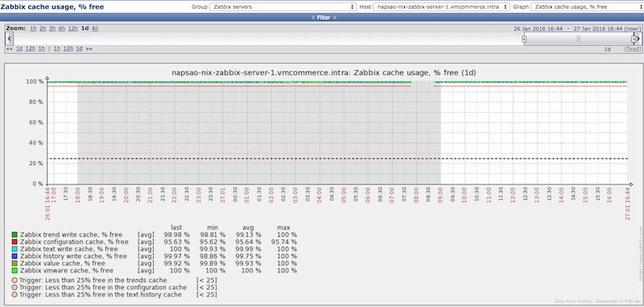Open the Graph dropdown selector
This screenshot has width=644, height=307.
(x=586, y=7)
